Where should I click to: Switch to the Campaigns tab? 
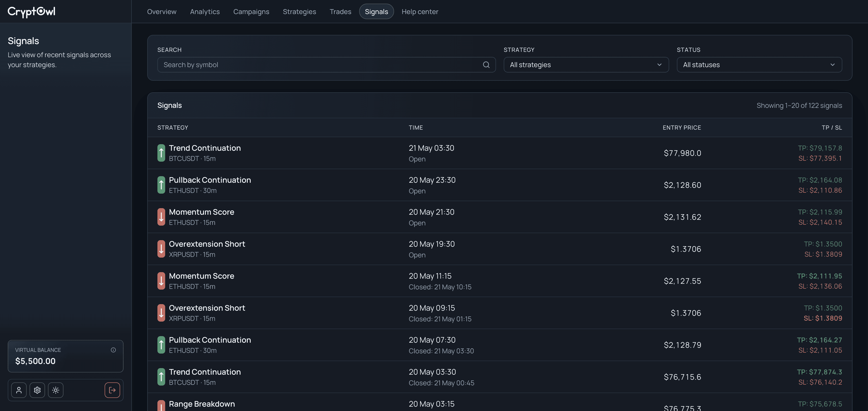pos(251,11)
